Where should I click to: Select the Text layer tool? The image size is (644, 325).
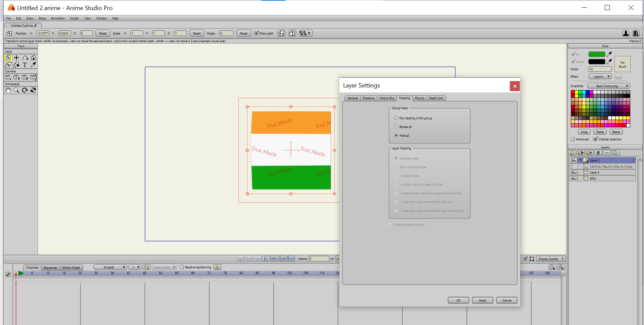25,65
